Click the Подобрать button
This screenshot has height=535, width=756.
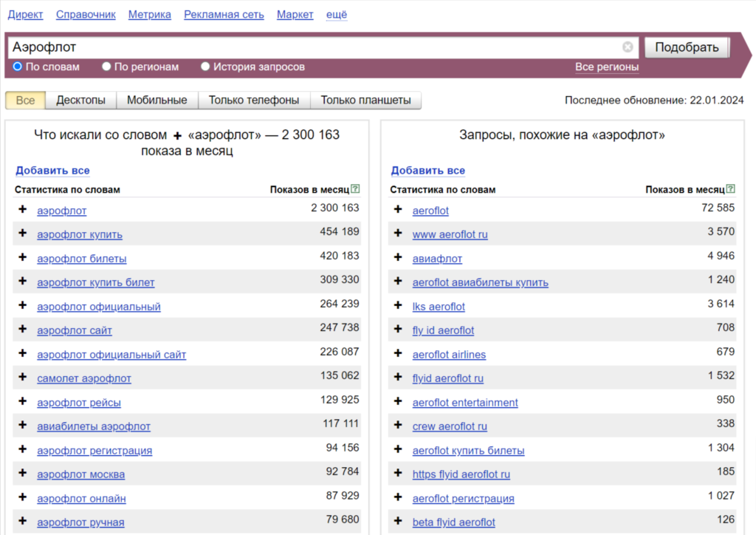tap(687, 47)
